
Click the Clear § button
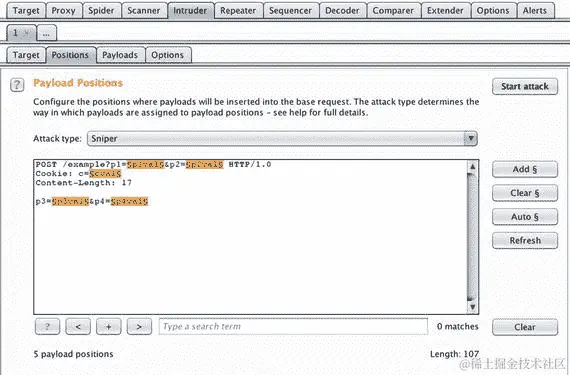point(525,193)
